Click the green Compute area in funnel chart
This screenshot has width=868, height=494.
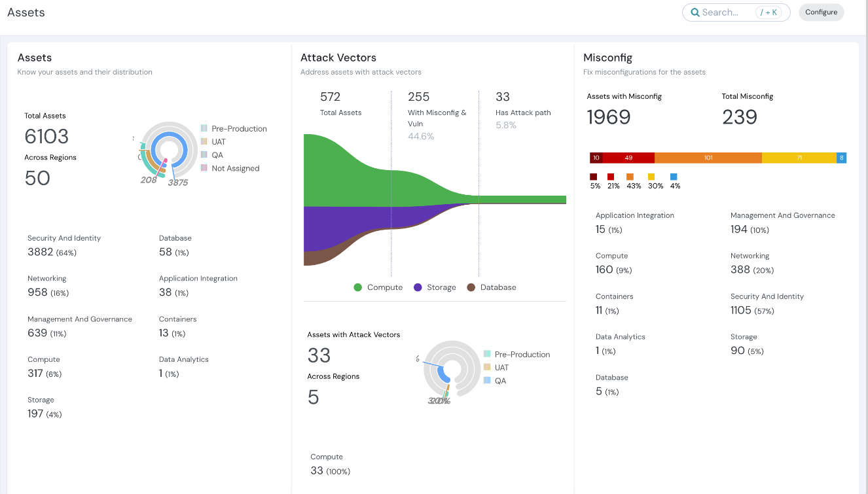(347, 173)
